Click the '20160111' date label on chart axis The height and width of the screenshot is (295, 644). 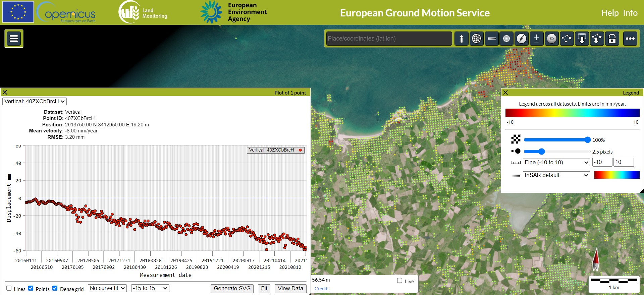(26, 260)
